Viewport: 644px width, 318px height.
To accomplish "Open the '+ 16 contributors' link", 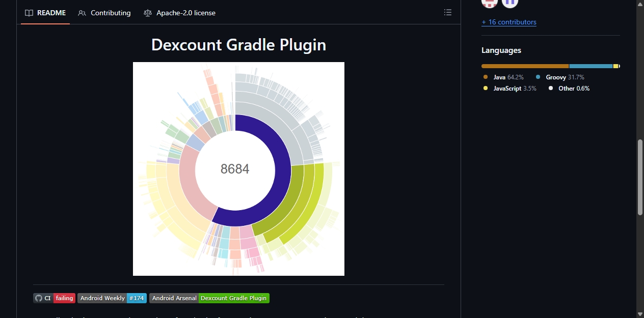I will tap(509, 22).
